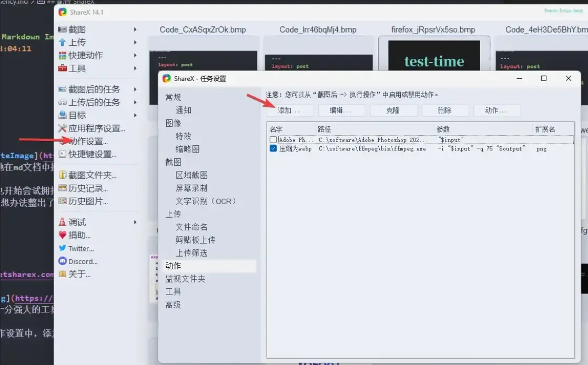Expand the 目标 submenu arrow
588x365 pixels.
(x=135, y=115)
